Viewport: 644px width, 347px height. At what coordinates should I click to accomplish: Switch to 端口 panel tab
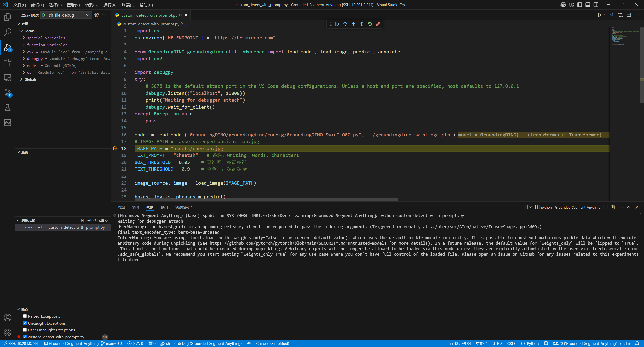tap(164, 207)
